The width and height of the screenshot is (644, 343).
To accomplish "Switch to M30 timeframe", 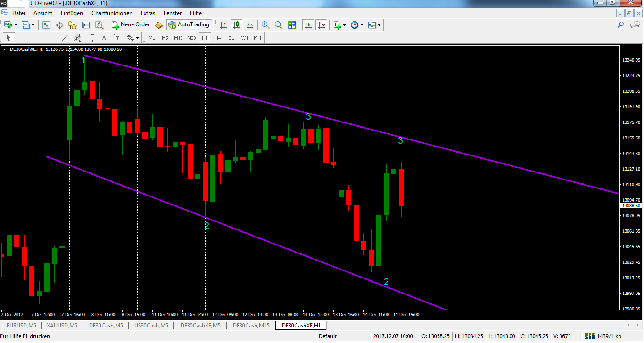I will (x=191, y=38).
